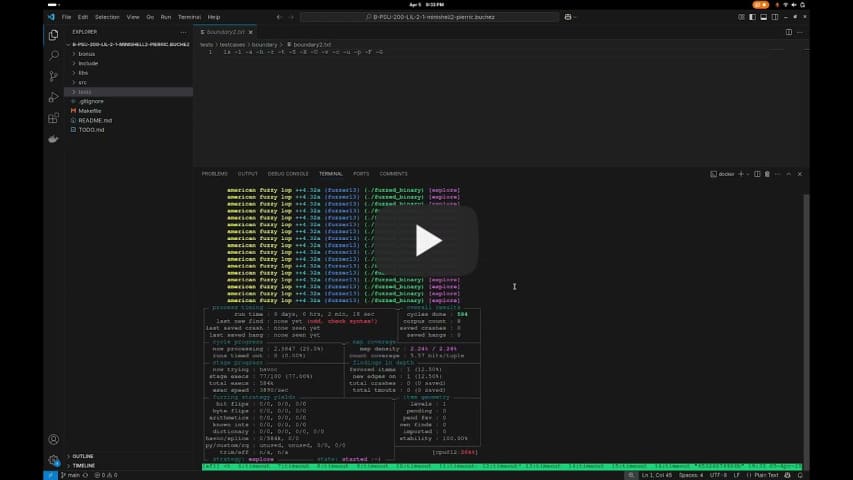The height and width of the screenshot is (480, 853).
Task: Kill the terminal with trash icon
Action: 767,174
